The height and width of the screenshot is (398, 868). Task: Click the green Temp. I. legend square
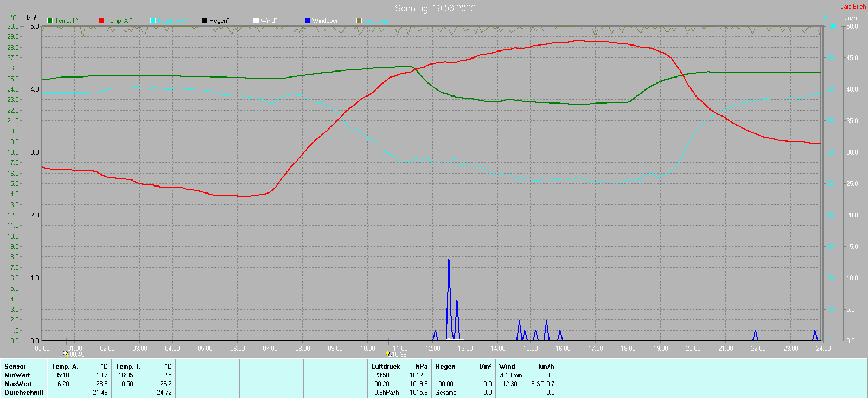tap(50, 21)
